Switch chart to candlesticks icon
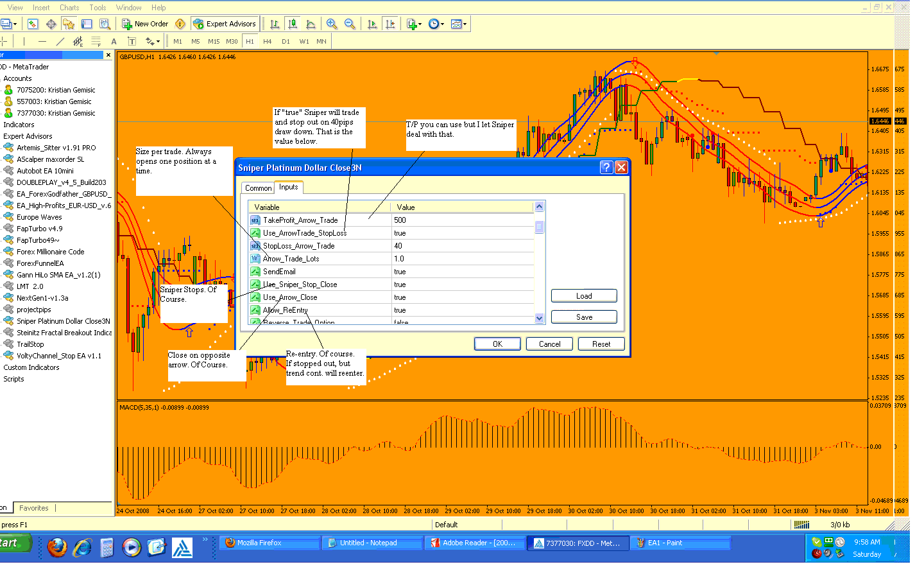Screen dimensions: 924x578 pyautogui.click(x=293, y=24)
